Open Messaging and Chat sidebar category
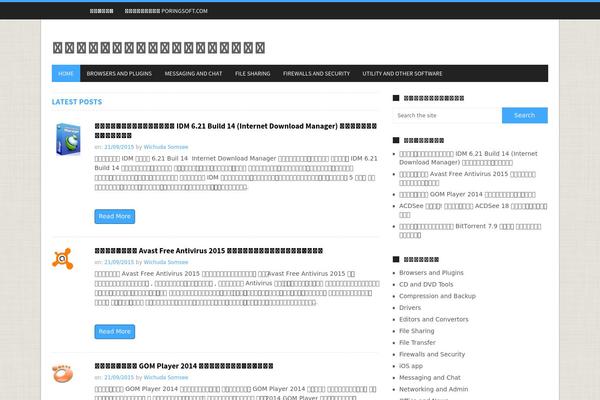The image size is (600, 400). (x=430, y=377)
